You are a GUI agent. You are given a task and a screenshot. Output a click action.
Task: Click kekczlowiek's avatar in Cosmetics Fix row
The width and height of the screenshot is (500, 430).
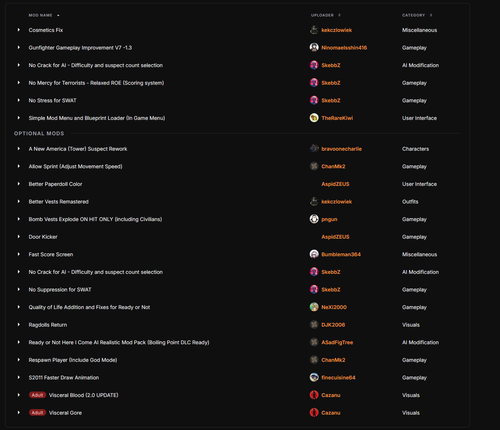click(314, 30)
